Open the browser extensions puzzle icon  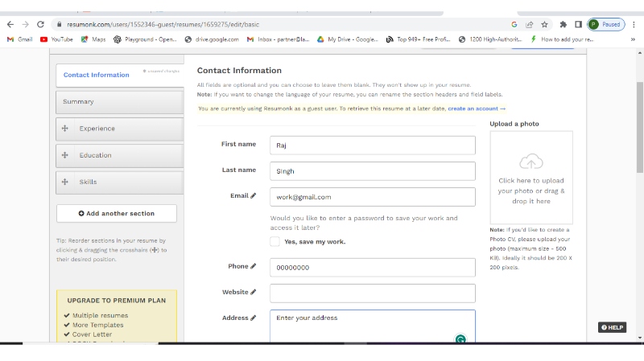point(563,24)
